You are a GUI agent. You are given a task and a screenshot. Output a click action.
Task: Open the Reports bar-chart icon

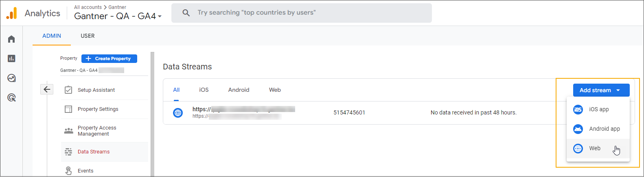(x=11, y=58)
